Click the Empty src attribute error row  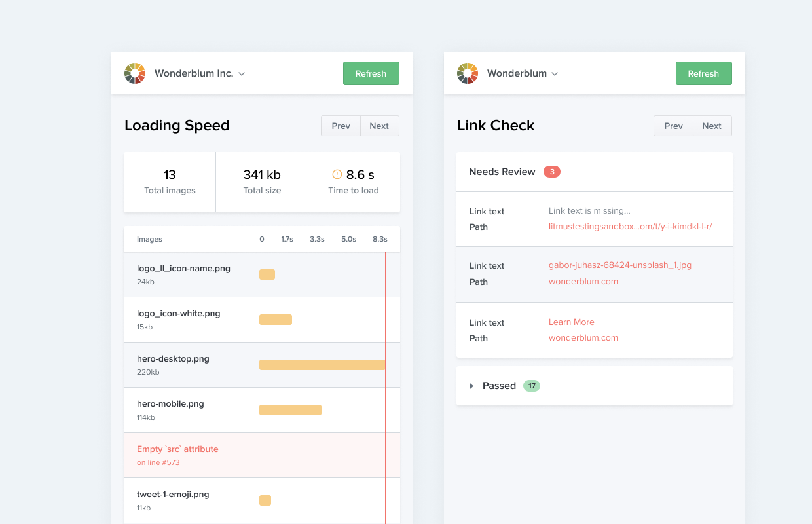[177, 455]
